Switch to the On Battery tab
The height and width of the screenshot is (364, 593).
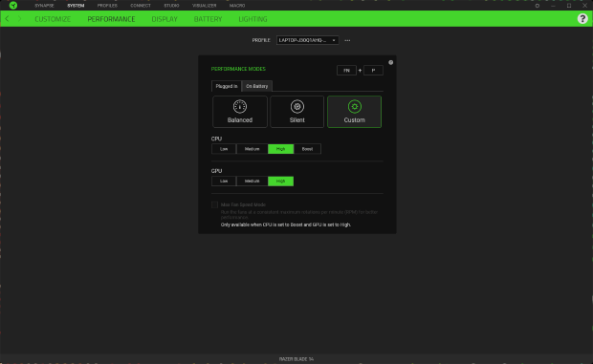256,86
